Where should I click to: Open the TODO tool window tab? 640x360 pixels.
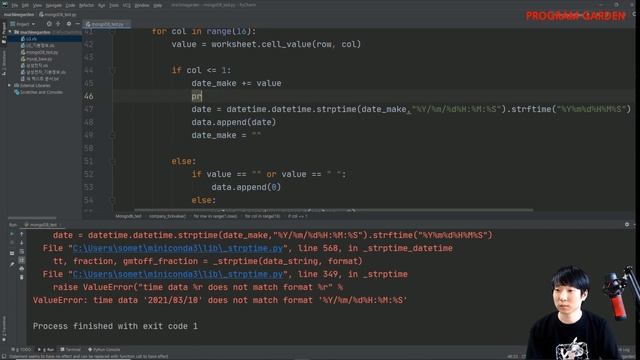pos(22,350)
